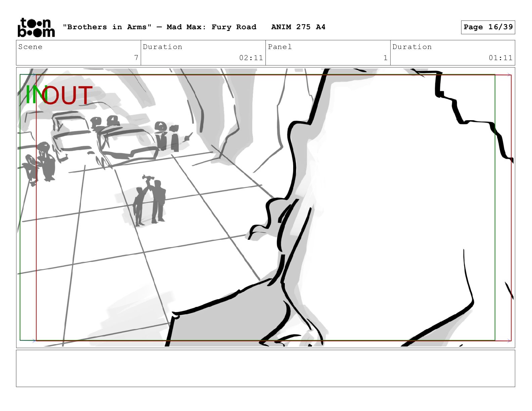Click the Panel label
The width and height of the screenshot is (532, 411).
point(280,47)
